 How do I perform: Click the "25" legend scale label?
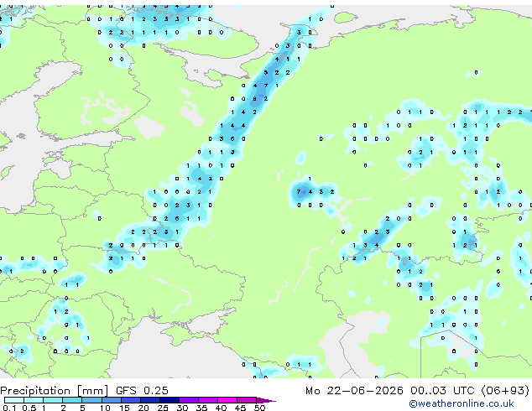(163, 408)
